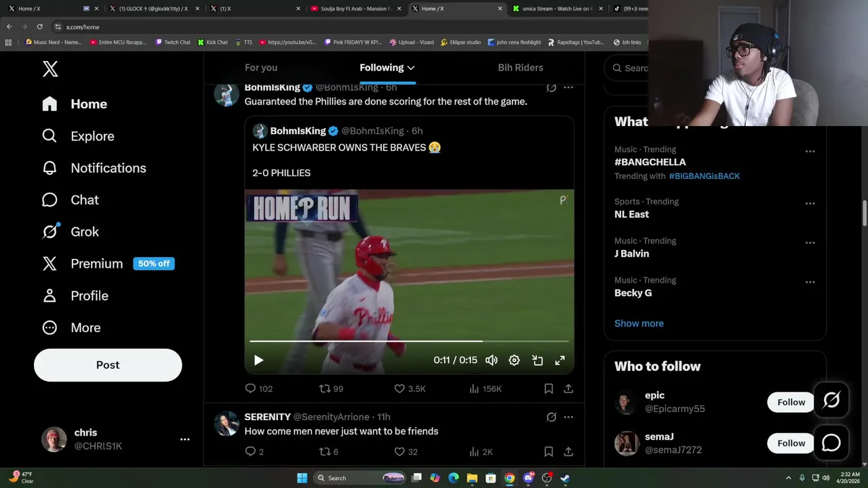Reply to SERENITY's post
The width and height of the screenshot is (868, 488).
pos(254,451)
